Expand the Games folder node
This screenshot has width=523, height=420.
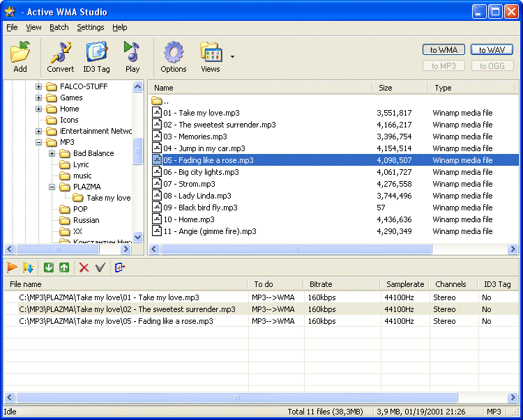click(x=38, y=98)
